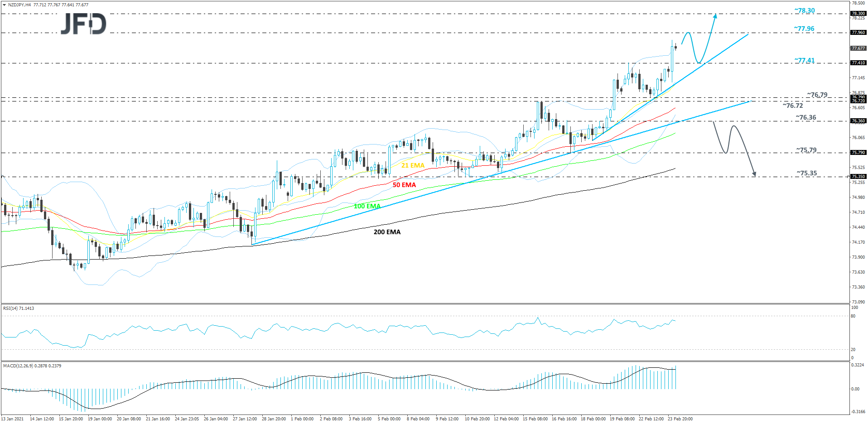Click the black 200 EMA label

(x=386, y=232)
